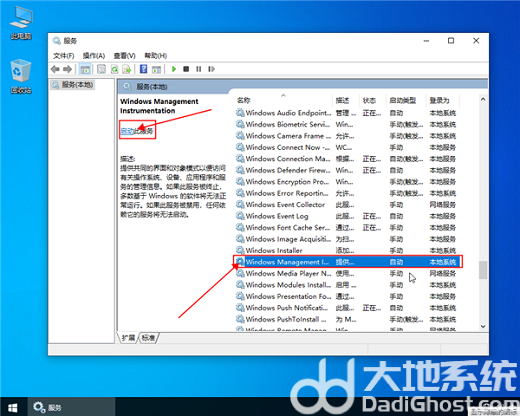Click the Export list toolbar icon

tap(127, 69)
